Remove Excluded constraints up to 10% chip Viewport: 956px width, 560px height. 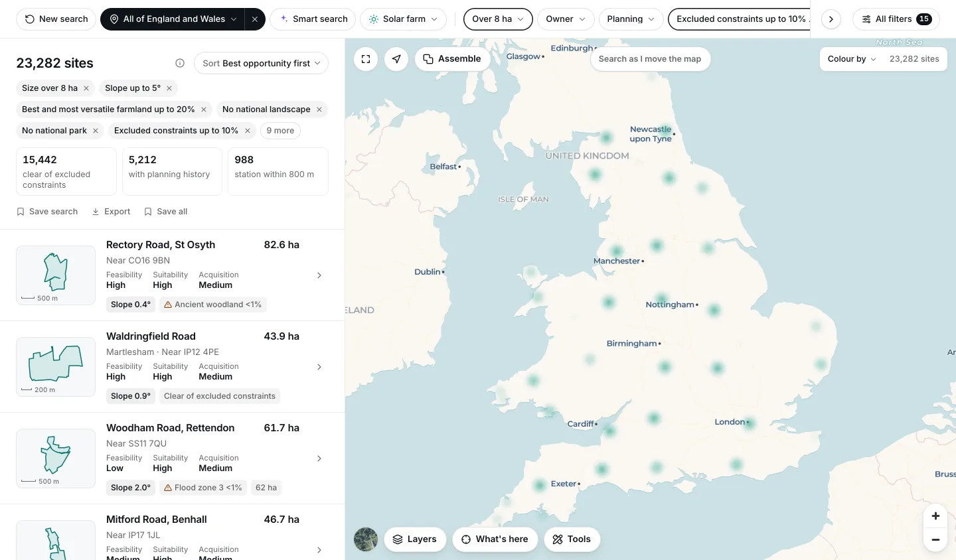pyautogui.click(x=248, y=131)
